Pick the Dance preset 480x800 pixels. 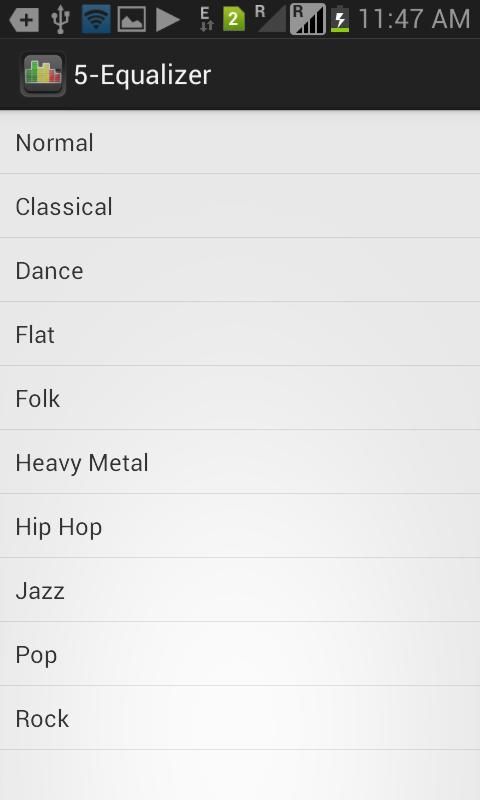coord(240,270)
